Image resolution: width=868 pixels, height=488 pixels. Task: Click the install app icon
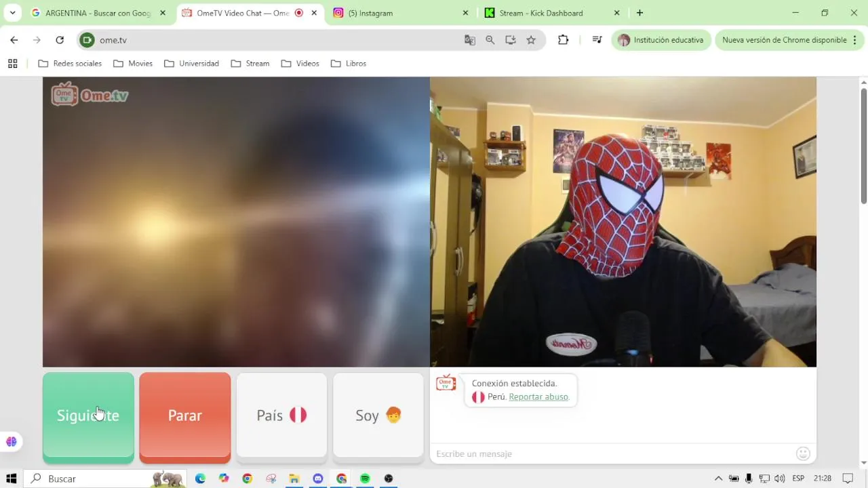coord(511,40)
